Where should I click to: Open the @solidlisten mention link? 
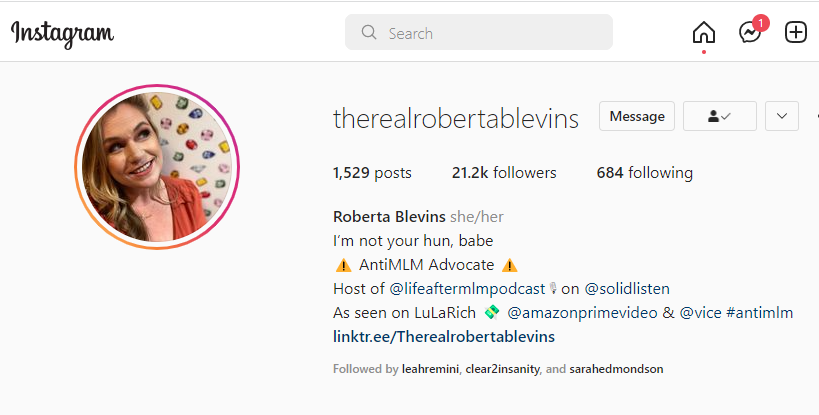click(x=627, y=289)
